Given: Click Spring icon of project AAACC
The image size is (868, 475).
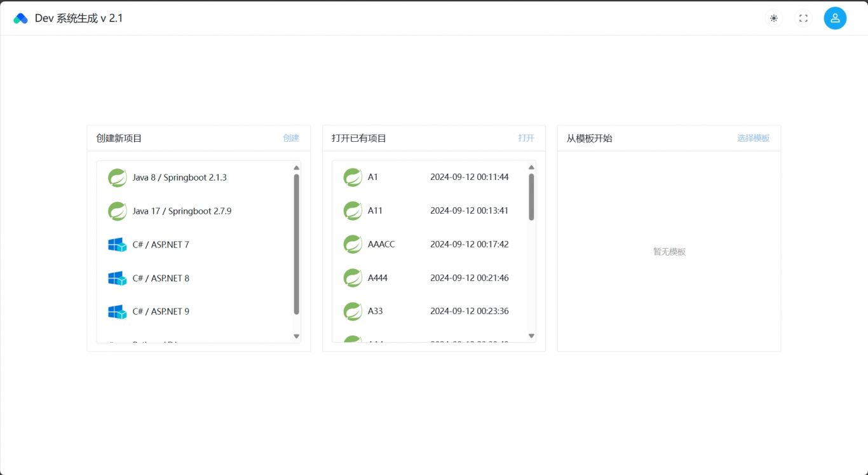Looking at the screenshot, I should tap(353, 244).
